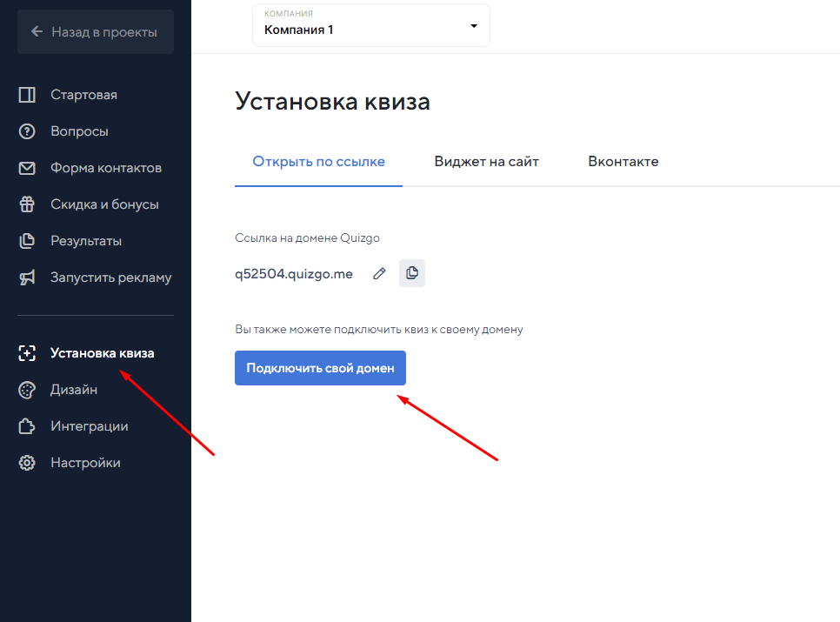840x622 pixels.
Task: Click the gear icon for Настройки
Action: [x=27, y=462]
